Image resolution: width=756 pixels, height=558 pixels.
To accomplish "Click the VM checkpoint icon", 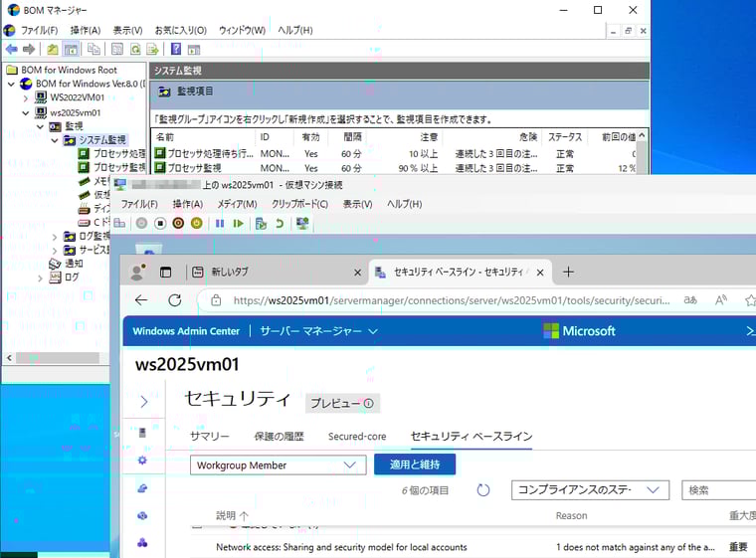I will point(261,223).
